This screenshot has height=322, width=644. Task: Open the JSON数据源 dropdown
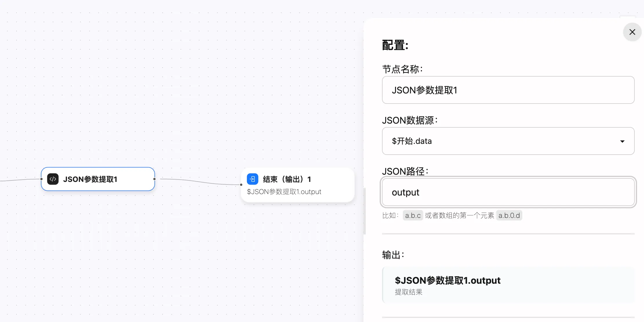(508, 141)
